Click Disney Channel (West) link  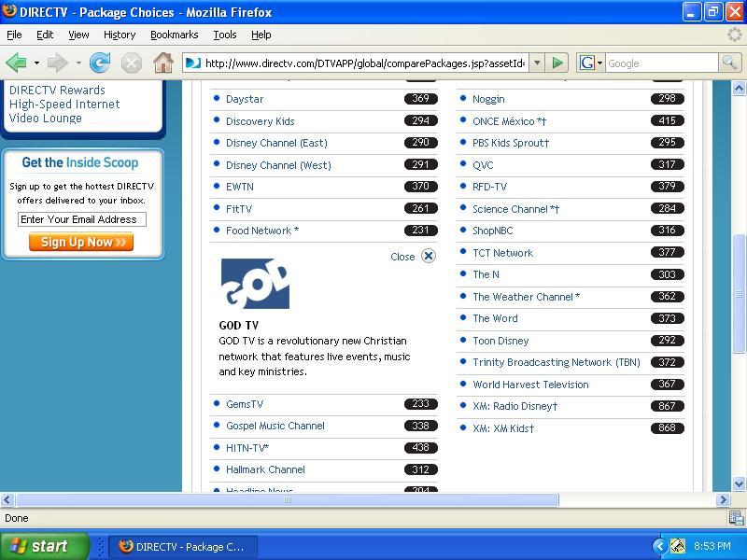278,165
